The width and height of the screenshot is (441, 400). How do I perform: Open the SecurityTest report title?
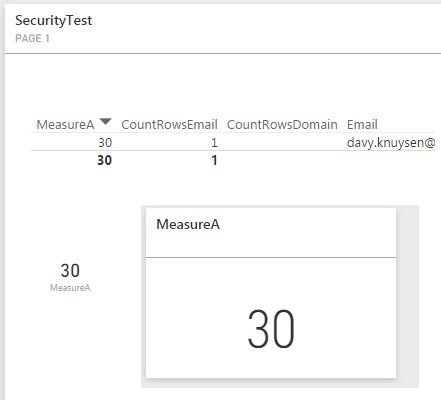[x=53, y=21]
